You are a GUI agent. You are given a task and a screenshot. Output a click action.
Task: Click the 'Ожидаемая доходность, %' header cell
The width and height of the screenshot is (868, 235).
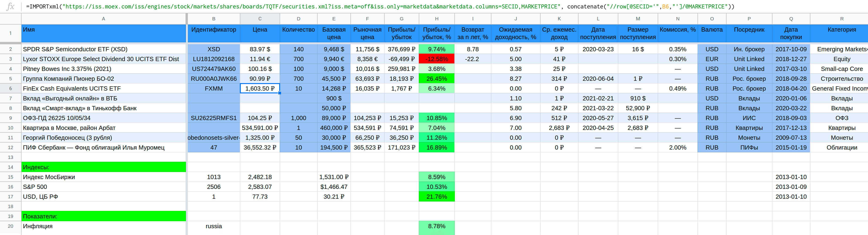tap(516, 33)
